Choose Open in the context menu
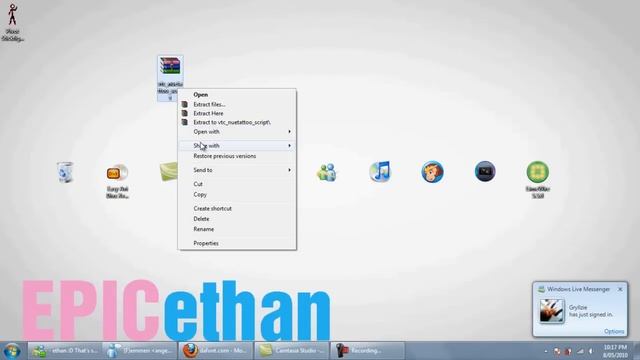 click(x=237, y=95)
